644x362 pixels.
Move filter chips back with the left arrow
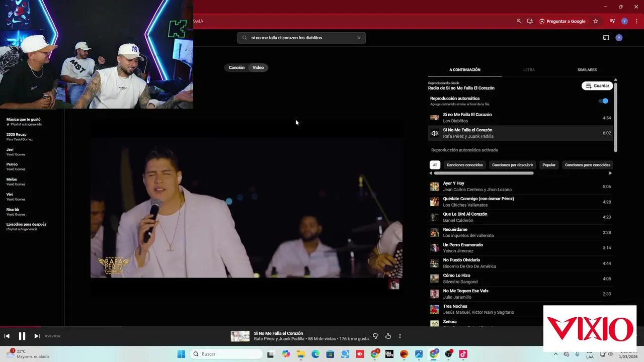click(431, 173)
